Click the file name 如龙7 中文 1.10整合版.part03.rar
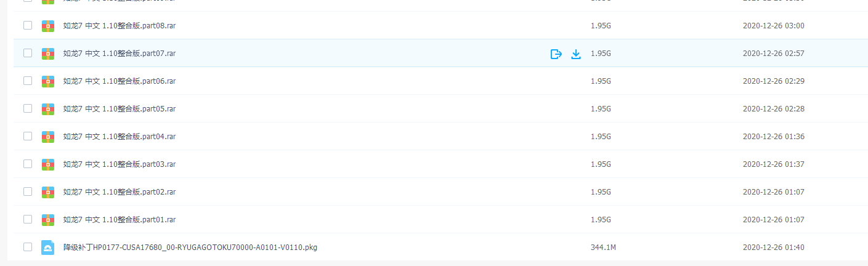The width and height of the screenshot is (868, 266). click(120, 164)
